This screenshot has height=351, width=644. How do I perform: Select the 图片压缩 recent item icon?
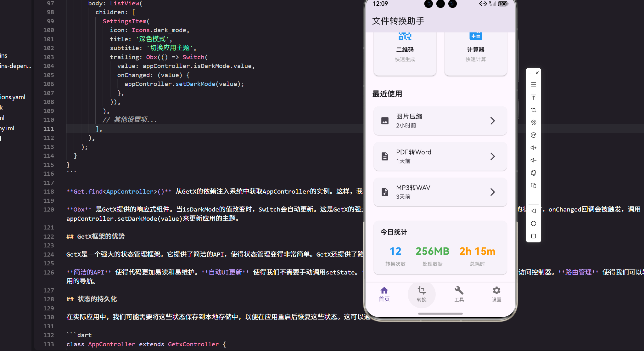click(385, 121)
